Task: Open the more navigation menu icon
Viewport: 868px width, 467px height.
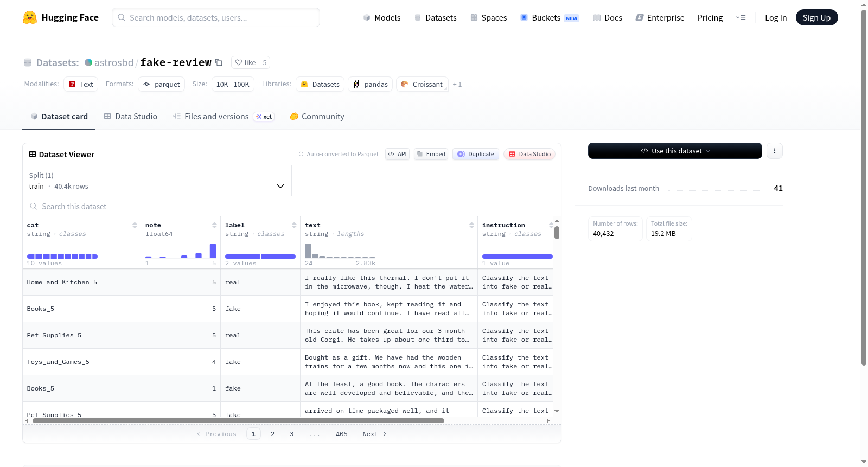Action: [741, 17]
